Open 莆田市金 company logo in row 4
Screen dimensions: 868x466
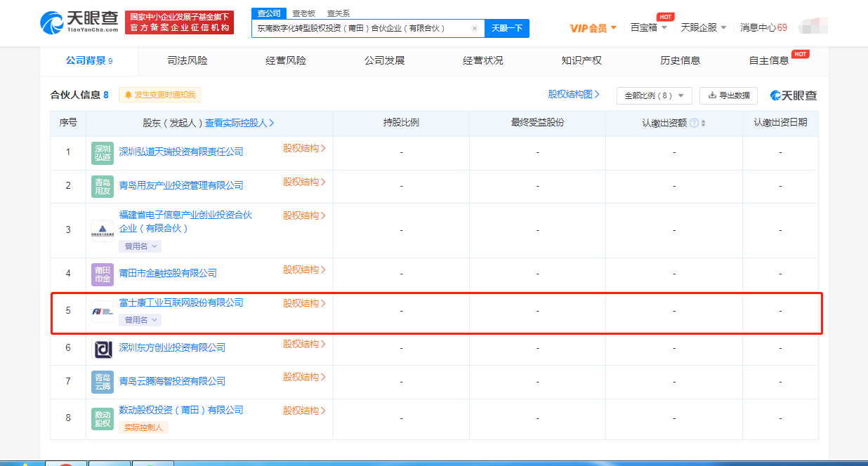coord(103,274)
